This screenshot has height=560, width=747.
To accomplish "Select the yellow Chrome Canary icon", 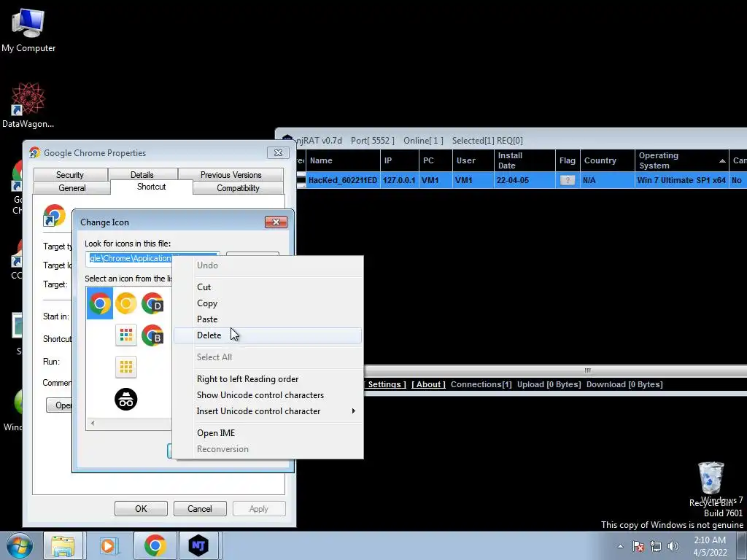I will point(125,303).
